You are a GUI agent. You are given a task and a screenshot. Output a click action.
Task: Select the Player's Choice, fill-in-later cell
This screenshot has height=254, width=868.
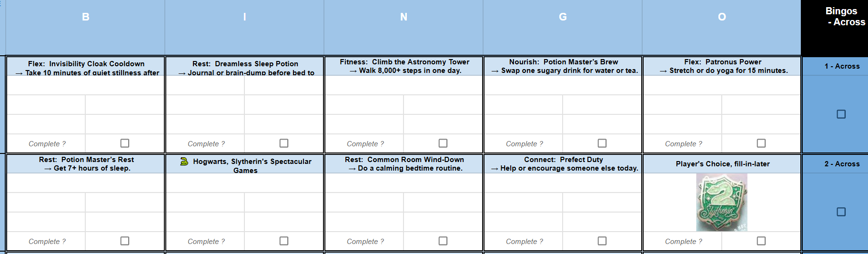tap(722, 164)
